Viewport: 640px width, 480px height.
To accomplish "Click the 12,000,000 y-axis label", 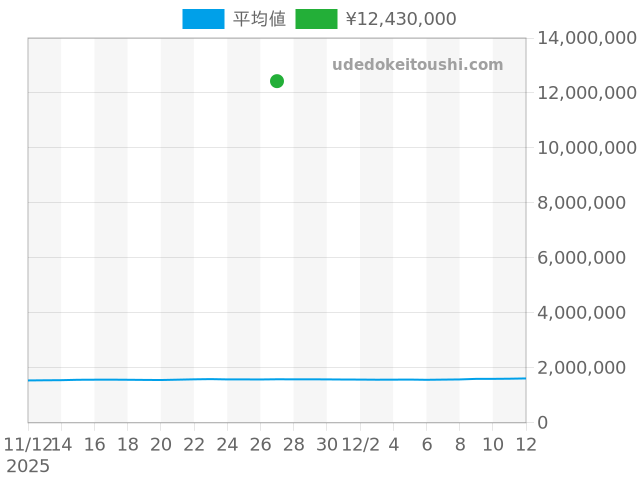I will (587, 93).
